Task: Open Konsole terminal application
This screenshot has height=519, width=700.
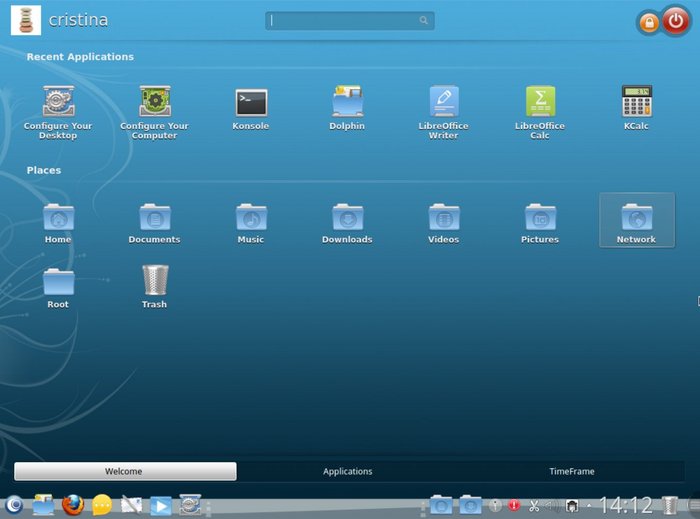Action: click(x=251, y=103)
